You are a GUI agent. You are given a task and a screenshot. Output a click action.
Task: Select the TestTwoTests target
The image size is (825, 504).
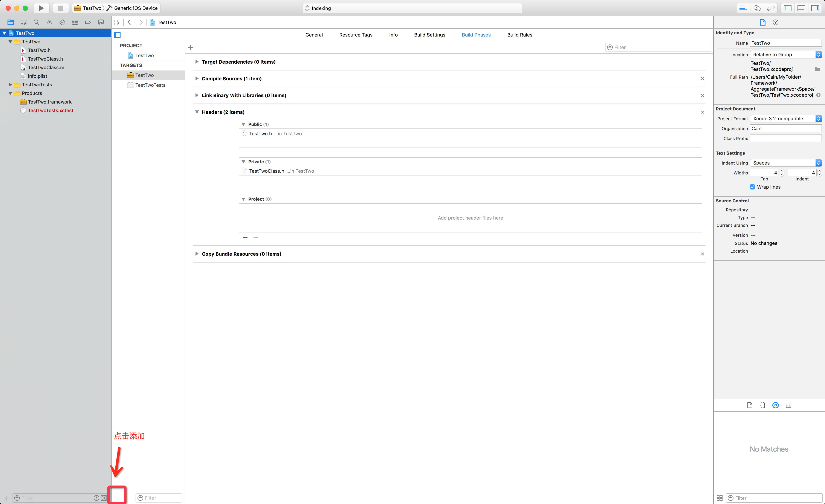click(x=150, y=85)
